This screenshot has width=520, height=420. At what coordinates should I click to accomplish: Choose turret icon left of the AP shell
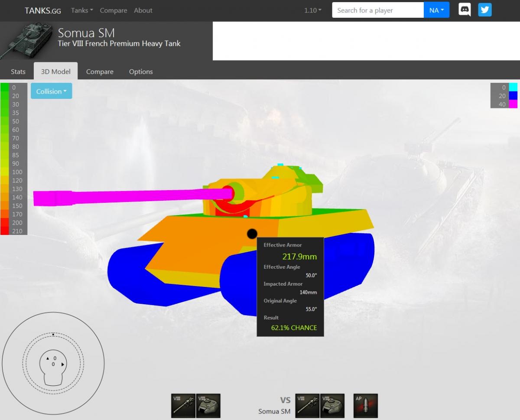pyautogui.click(x=332, y=406)
